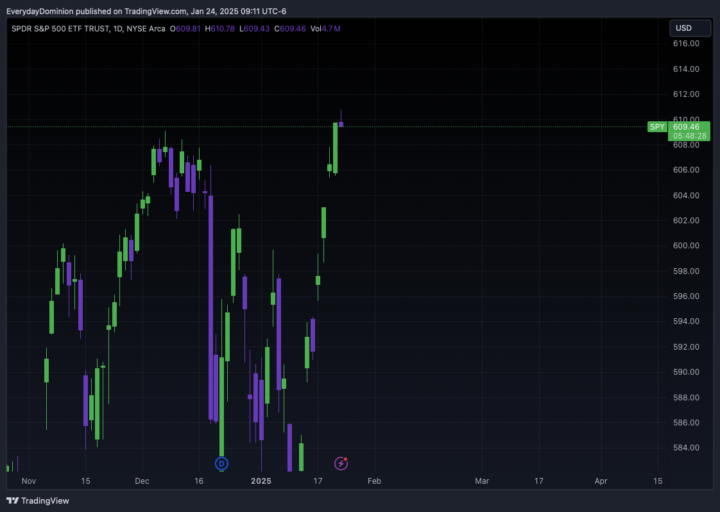The image size is (720, 512).
Task: Click the Mar date axis label
Action: tap(482, 481)
